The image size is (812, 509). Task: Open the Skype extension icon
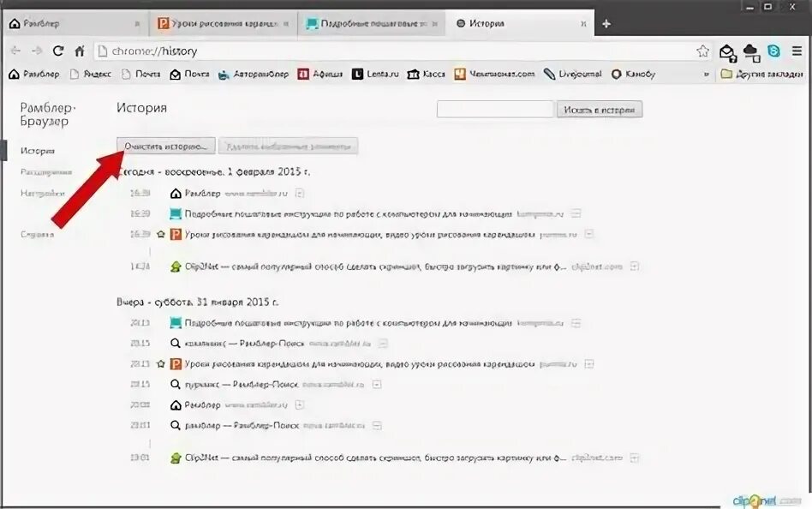[773, 51]
